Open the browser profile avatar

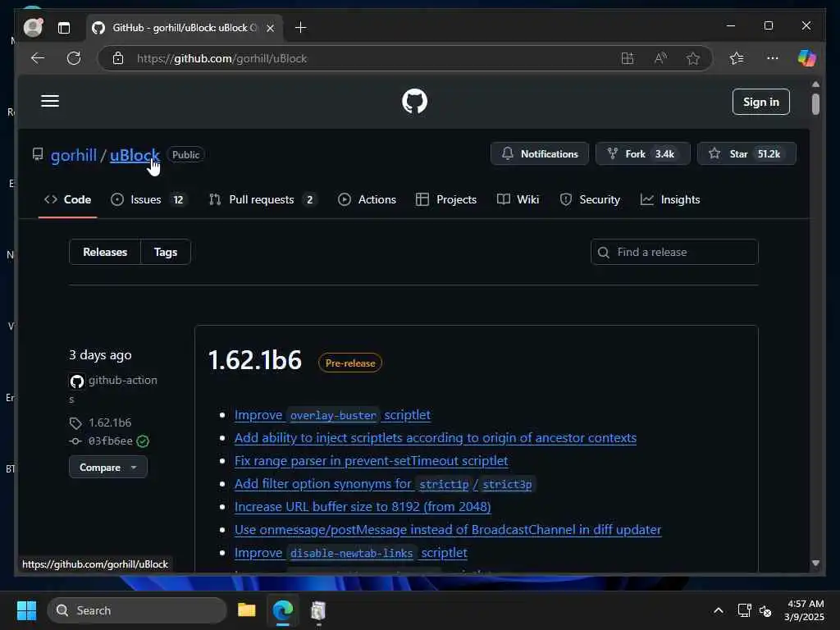click(33, 27)
